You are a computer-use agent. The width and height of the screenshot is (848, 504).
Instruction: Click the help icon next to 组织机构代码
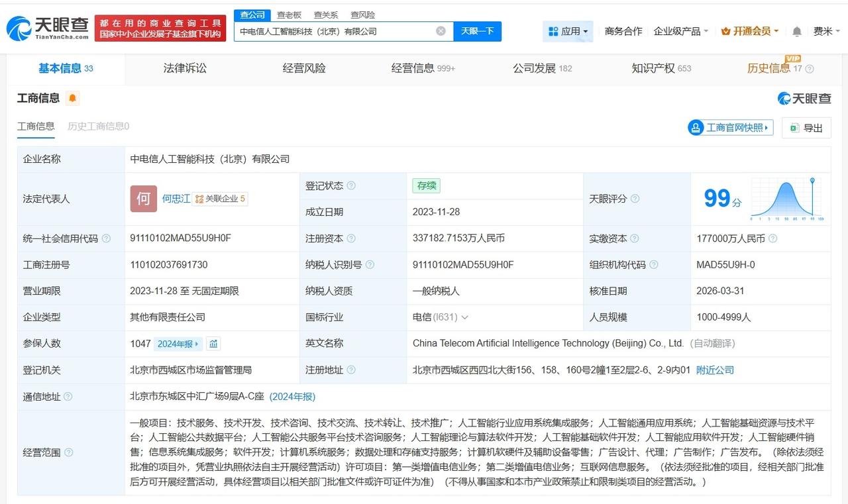coord(653,265)
